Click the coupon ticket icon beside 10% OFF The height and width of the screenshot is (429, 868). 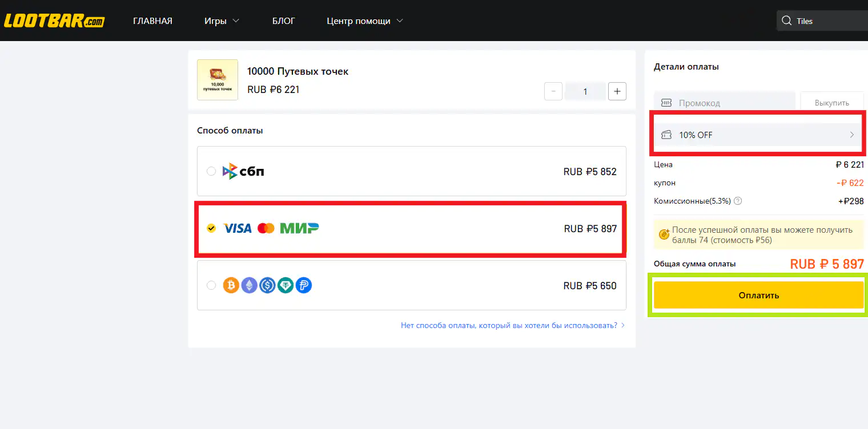[x=666, y=135]
